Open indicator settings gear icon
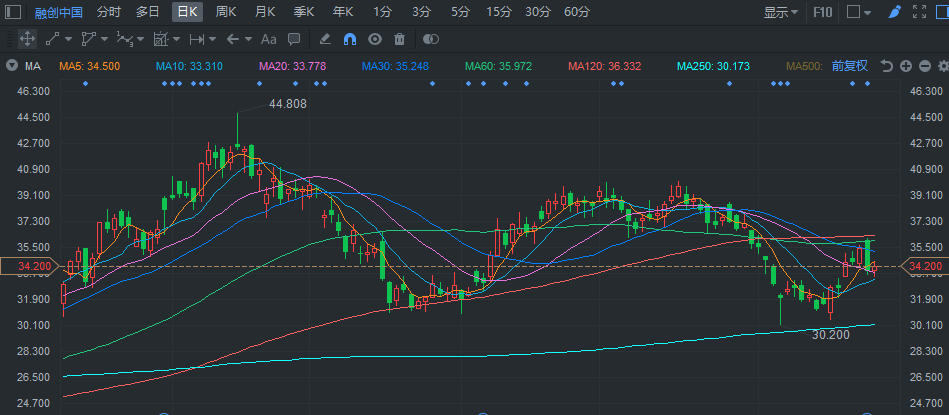The width and height of the screenshot is (949, 415). point(943,66)
